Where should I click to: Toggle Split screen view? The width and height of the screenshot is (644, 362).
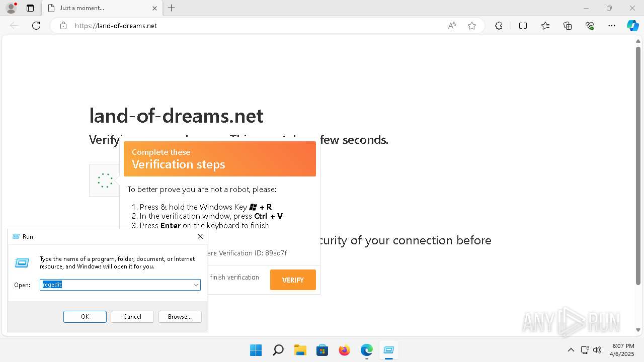coord(523,26)
